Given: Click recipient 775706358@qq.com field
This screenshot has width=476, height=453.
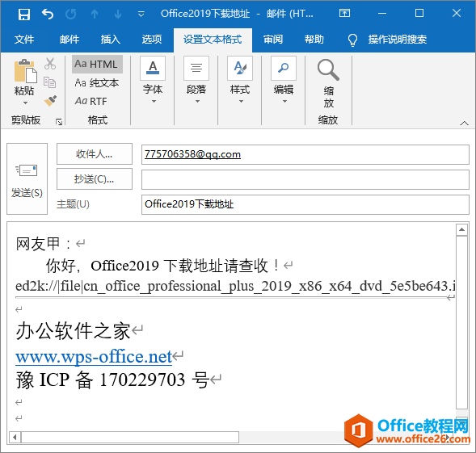Looking at the screenshot, I should [x=305, y=154].
